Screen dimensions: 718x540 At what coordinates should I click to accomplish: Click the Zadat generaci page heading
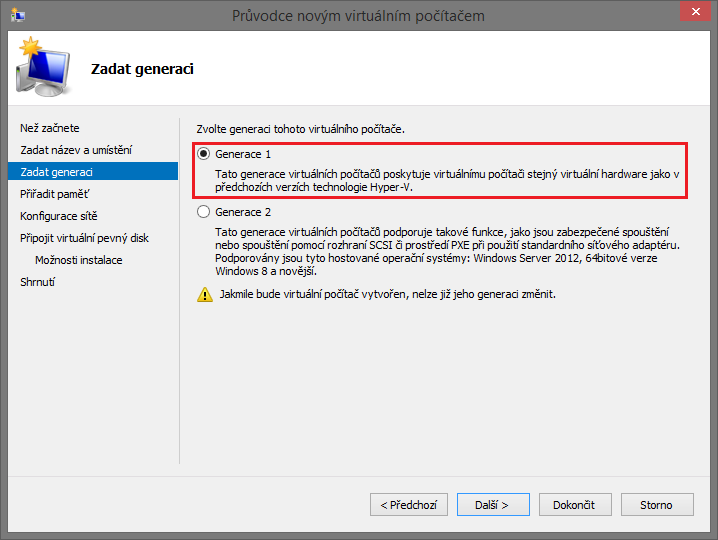142,69
